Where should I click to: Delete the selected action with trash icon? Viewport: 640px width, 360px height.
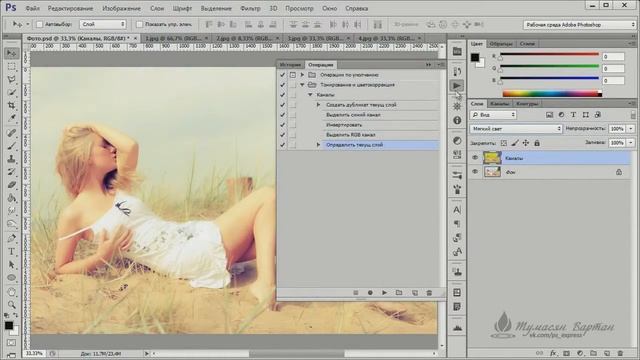pos(429,293)
